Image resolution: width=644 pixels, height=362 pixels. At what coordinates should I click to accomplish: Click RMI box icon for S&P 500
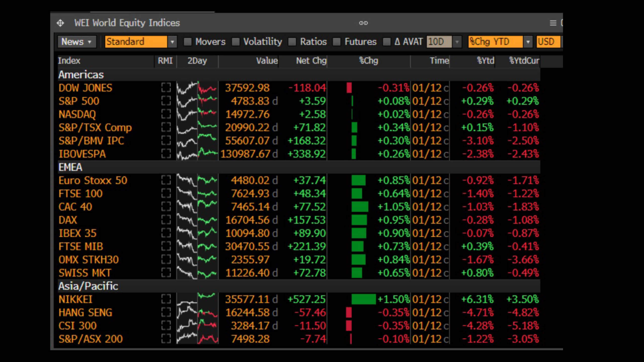(166, 101)
